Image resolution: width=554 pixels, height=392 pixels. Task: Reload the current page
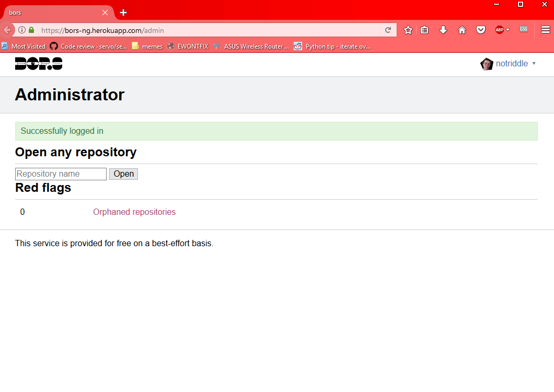coord(388,30)
